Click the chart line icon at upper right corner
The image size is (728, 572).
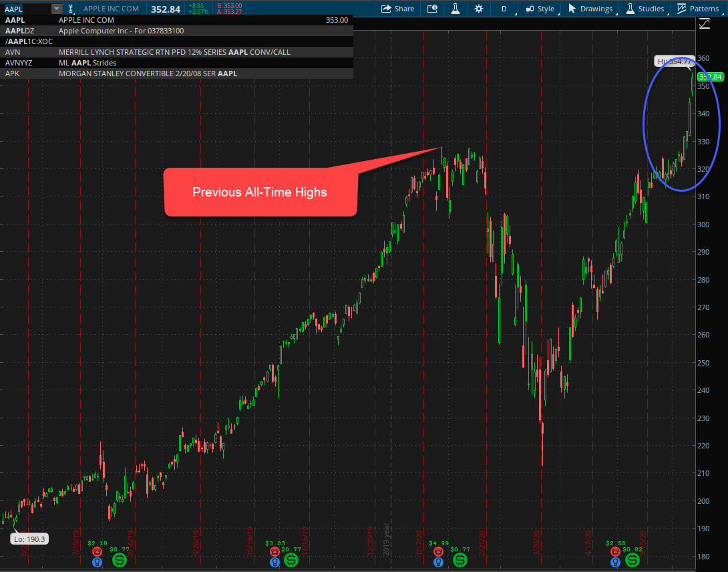[x=705, y=23]
